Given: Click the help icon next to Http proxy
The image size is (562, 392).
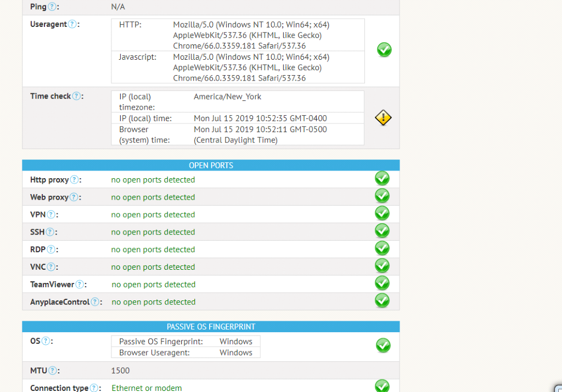Looking at the screenshot, I should 75,180.
